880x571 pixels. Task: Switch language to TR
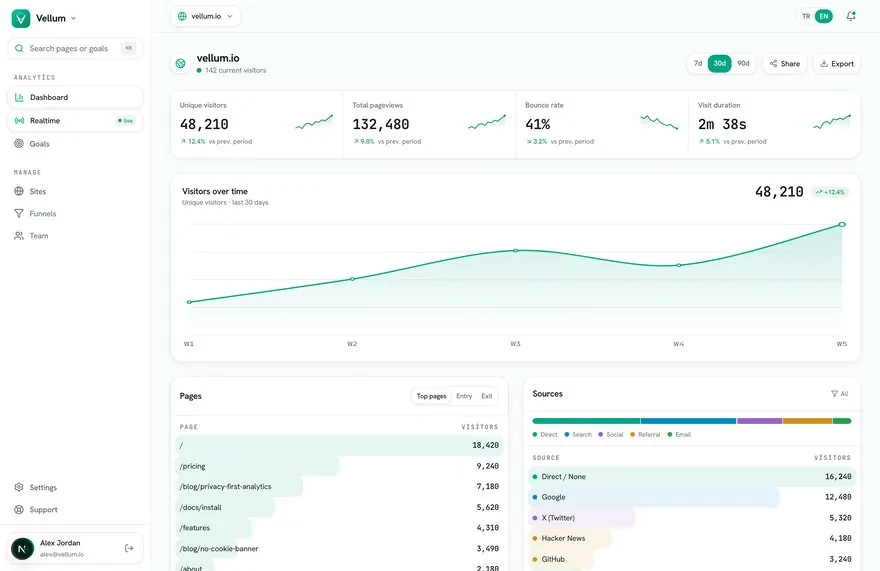[x=806, y=16]
